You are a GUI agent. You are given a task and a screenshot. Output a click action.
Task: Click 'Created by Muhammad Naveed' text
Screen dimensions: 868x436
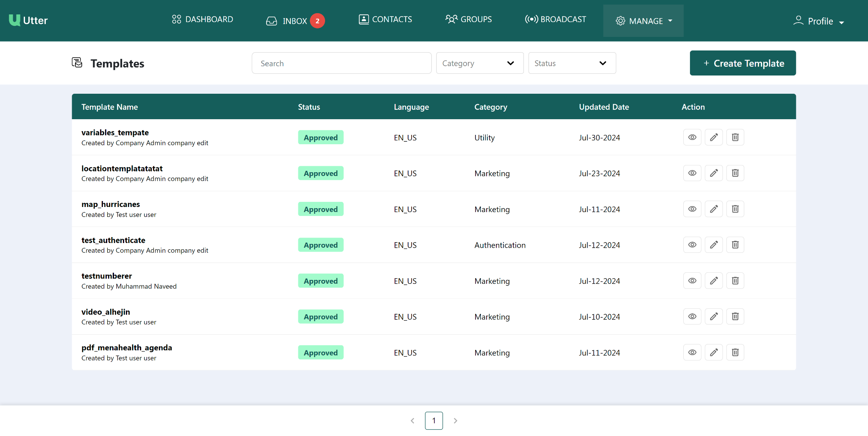pyautogui.click(x=129, y=286)
